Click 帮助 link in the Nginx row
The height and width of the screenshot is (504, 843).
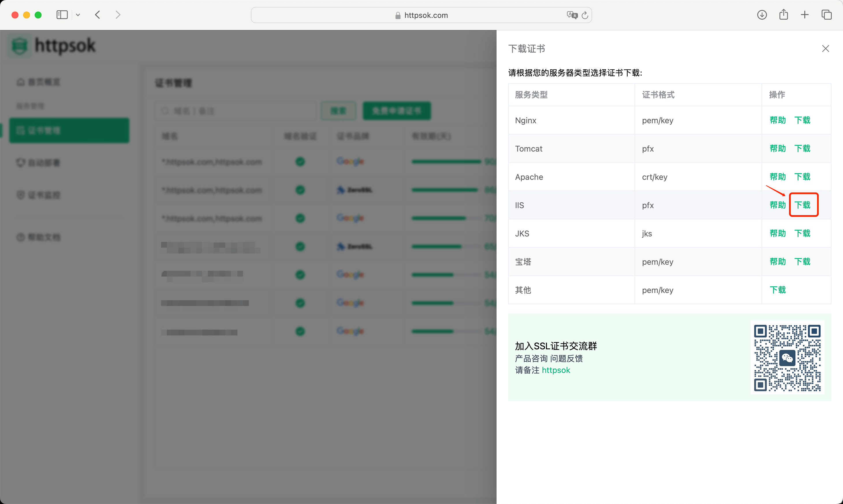pos(777,120)
